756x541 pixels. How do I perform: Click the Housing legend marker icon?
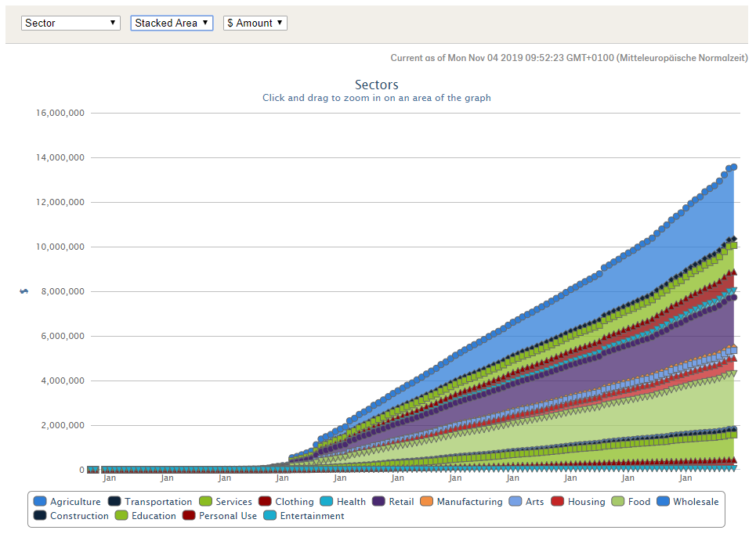[x=558, y=502]
